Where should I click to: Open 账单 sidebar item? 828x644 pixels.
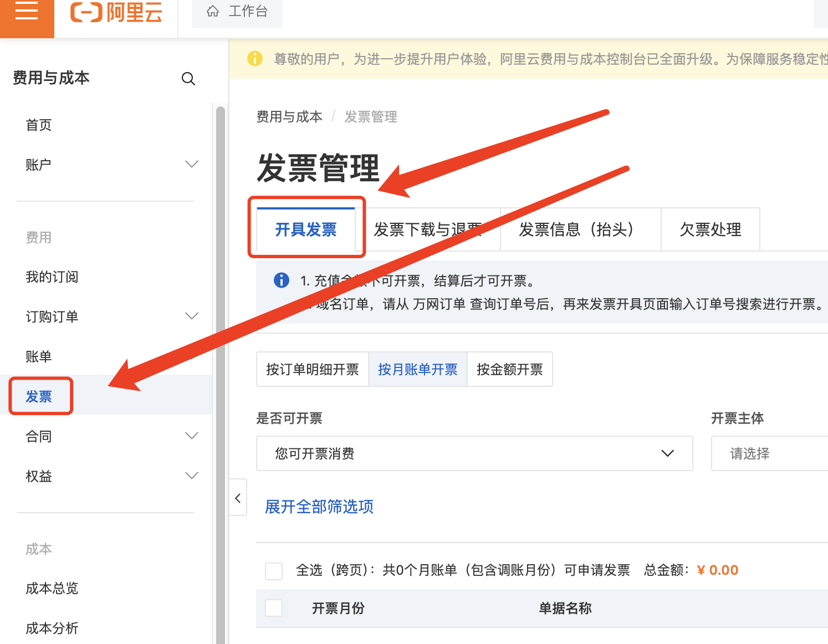pyautogui.click(x=39, y=357)
